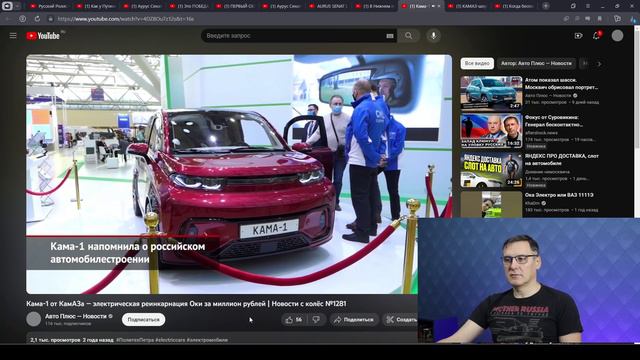Click the browser reload button

(37, 19)
